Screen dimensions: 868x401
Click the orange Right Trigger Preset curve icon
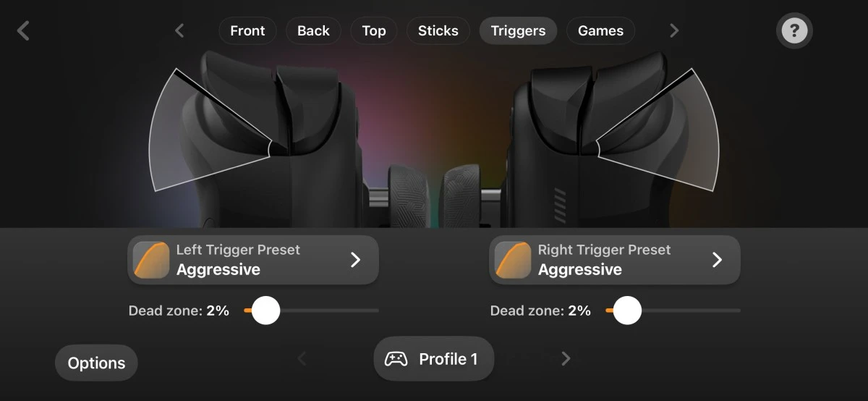(x=513, y=260)
